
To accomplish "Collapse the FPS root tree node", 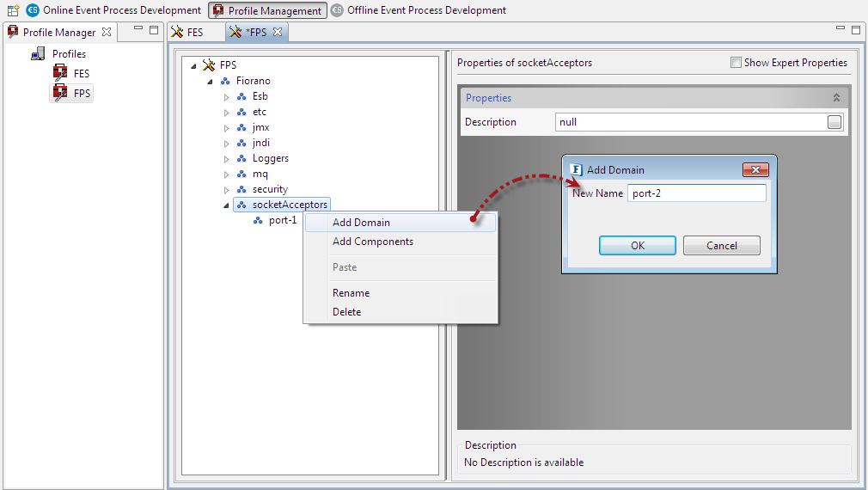I will click(x=193, y=66).
